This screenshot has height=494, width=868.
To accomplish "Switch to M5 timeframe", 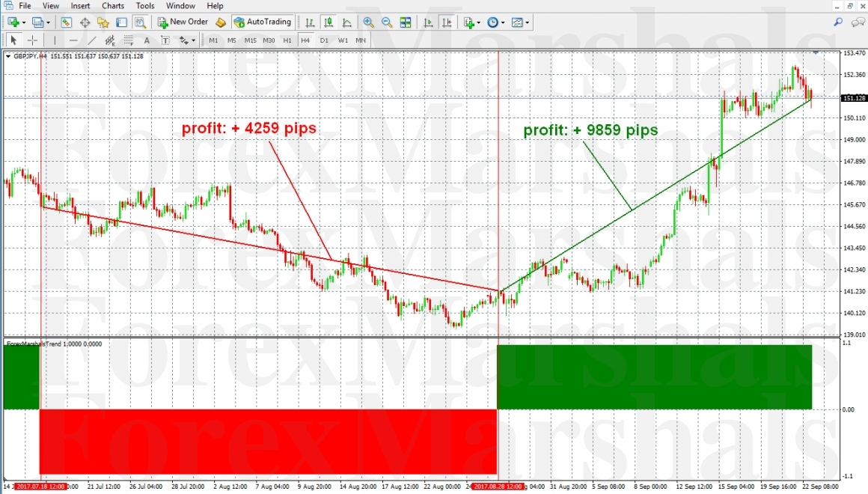I will (231, 40).
